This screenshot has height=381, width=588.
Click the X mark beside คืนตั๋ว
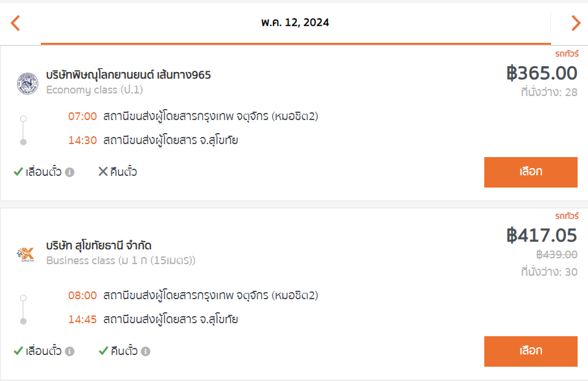pyautogui.click(x=102, y=171)
